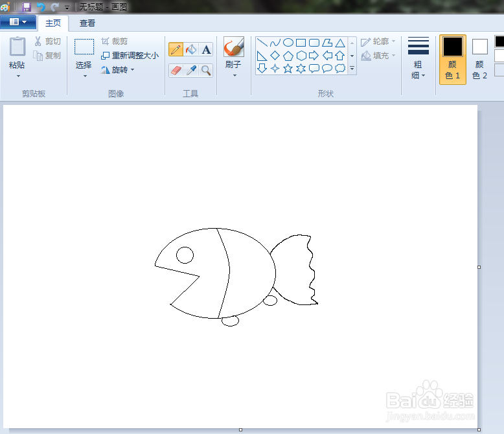Switch to the View (查看) tab
Image resolution: width=504 pixels, height=434 pixels.
coord(87,23)
